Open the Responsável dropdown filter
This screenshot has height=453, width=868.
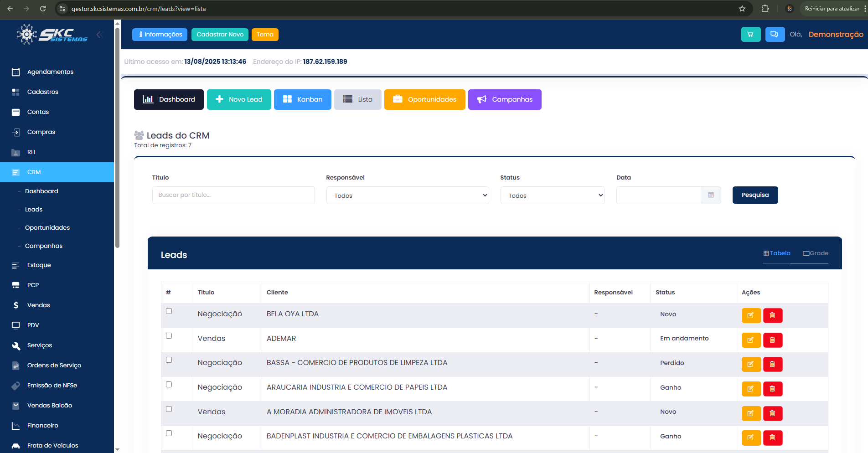coord(407,196)
